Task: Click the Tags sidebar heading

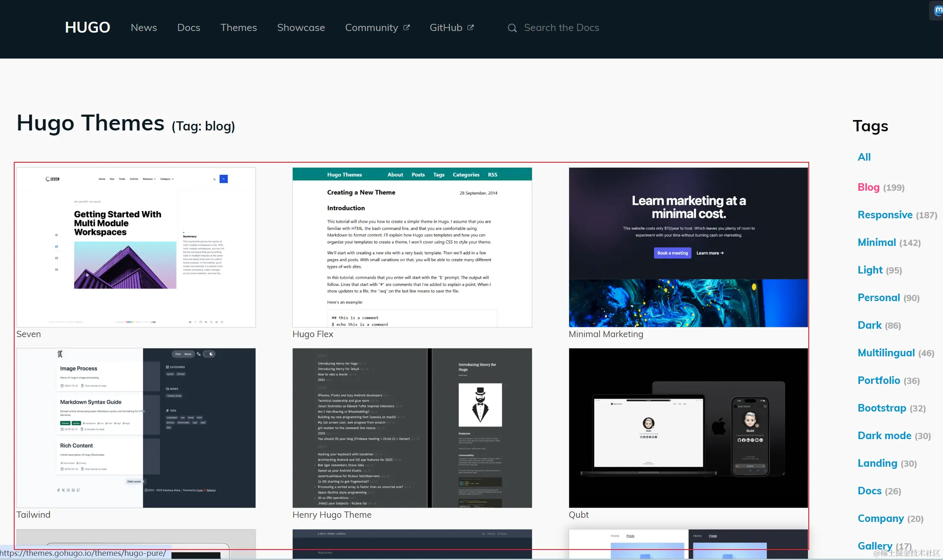Action: coord(870,126)
